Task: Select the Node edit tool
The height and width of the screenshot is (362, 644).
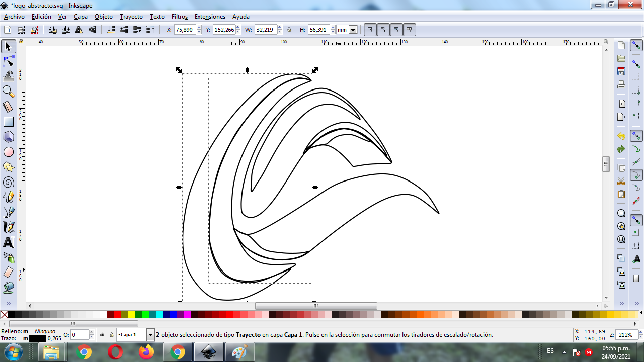Action: 9,62
